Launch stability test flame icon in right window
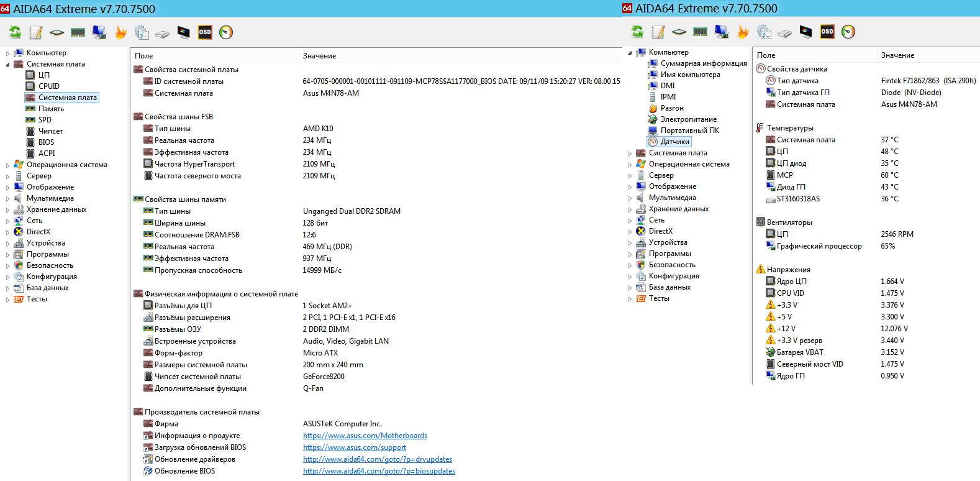Screen dimensions: 980x481 [x=743, y=32]
